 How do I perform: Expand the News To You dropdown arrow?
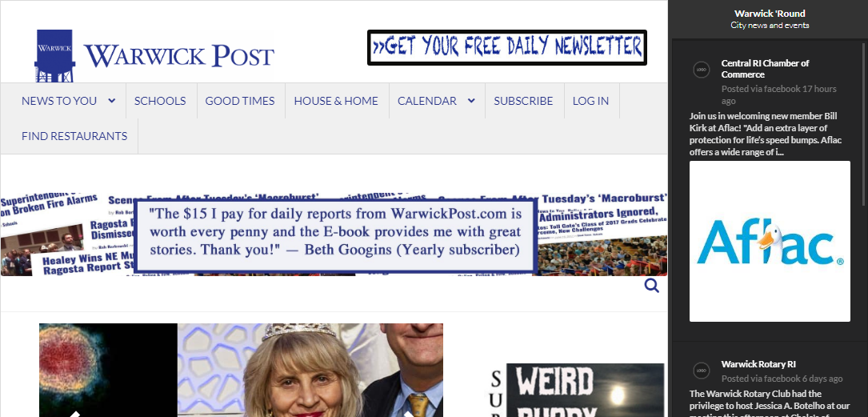pos(112,101)
